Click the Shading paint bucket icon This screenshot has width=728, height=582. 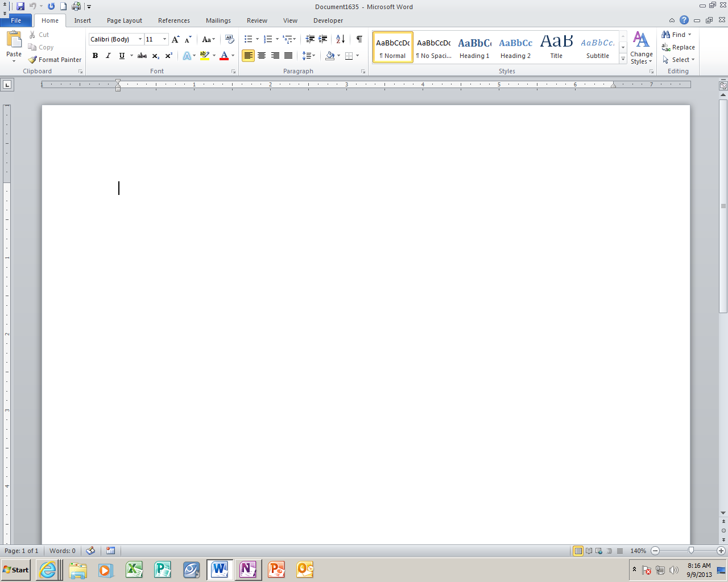[x=330, y=56]
